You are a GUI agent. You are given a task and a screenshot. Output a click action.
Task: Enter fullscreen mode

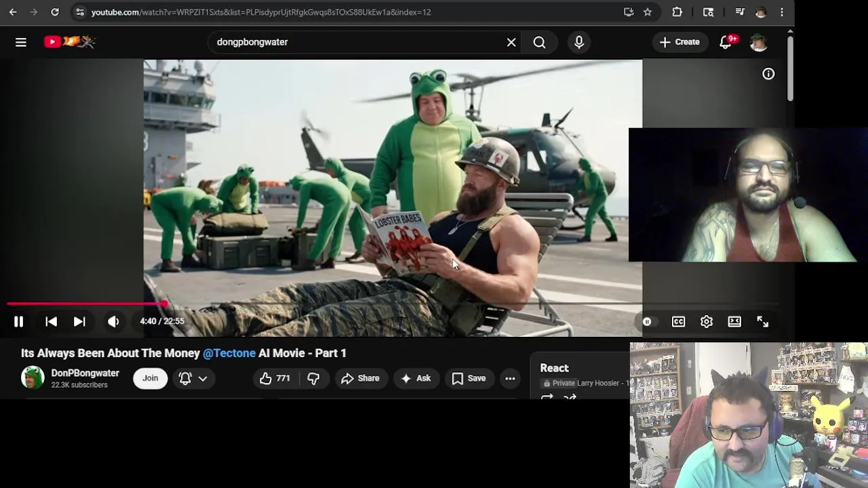[x=762, y=322]
